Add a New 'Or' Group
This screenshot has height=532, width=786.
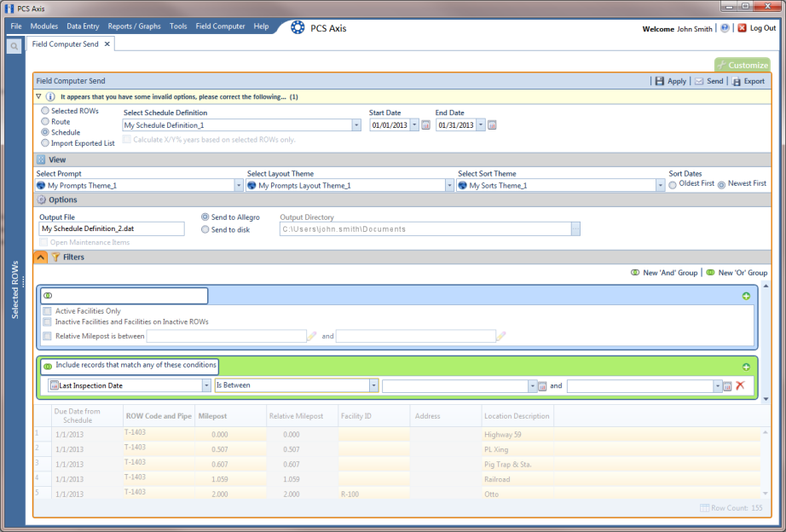[737, 273]
